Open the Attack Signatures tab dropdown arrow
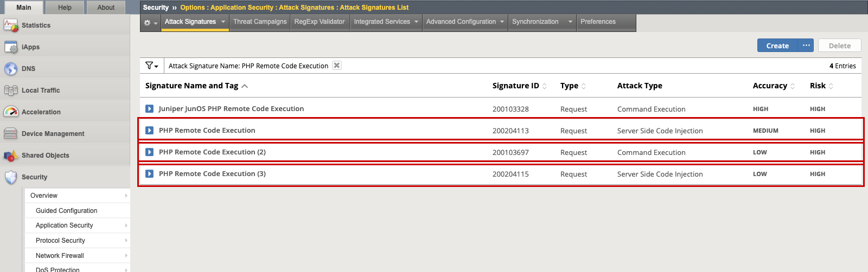The image size is (868, 272). (x=223, y=22)
